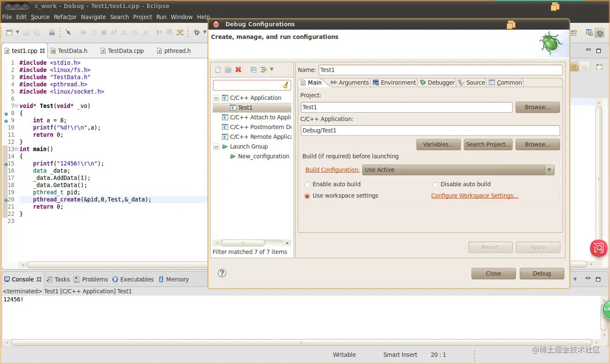Click the C/C++ Application path field

tap(430, 130)
